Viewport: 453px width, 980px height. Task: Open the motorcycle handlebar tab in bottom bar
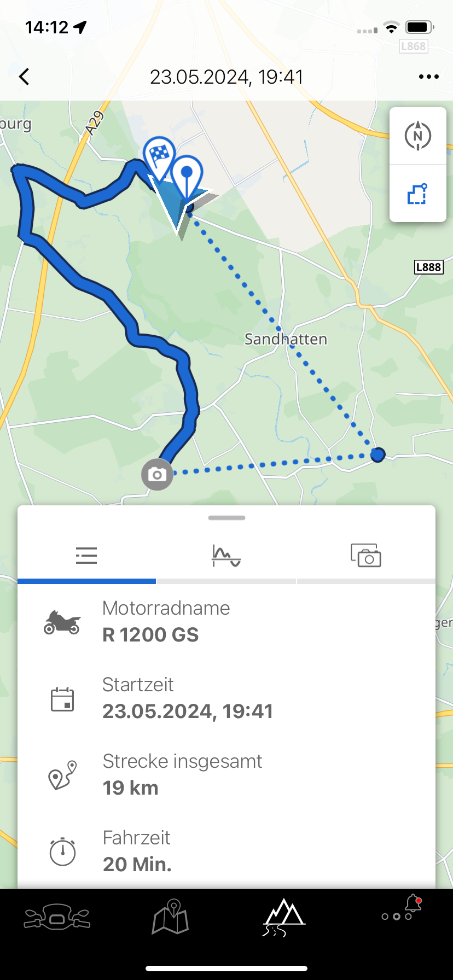tap(57, 917)
